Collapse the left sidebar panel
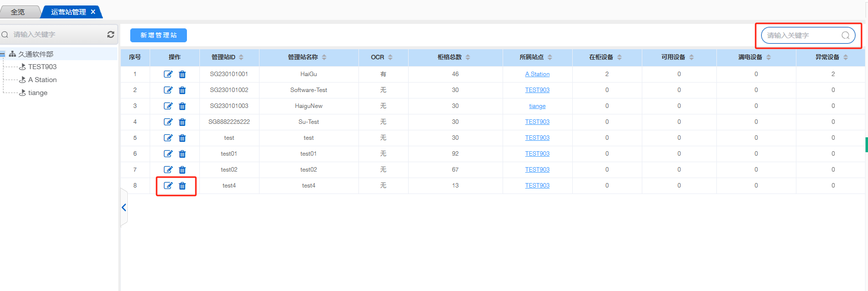868x291 pixels. pyautogui.click(x=124, y=207)
